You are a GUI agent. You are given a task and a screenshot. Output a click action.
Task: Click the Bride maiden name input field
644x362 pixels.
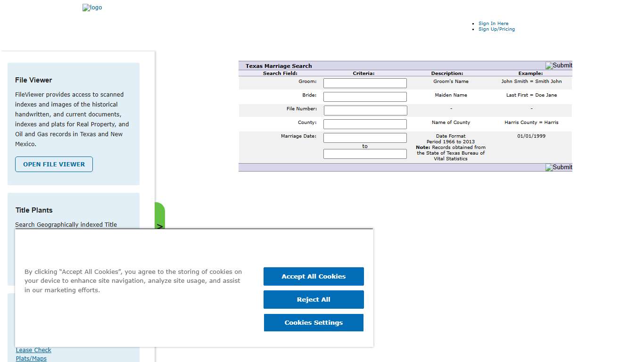click(364, 97)
